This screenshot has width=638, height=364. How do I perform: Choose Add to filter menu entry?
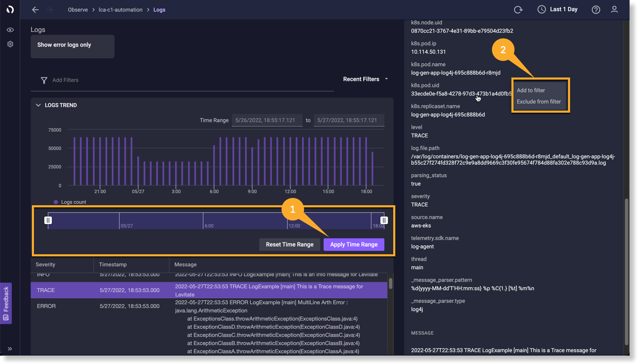point(531,90)
